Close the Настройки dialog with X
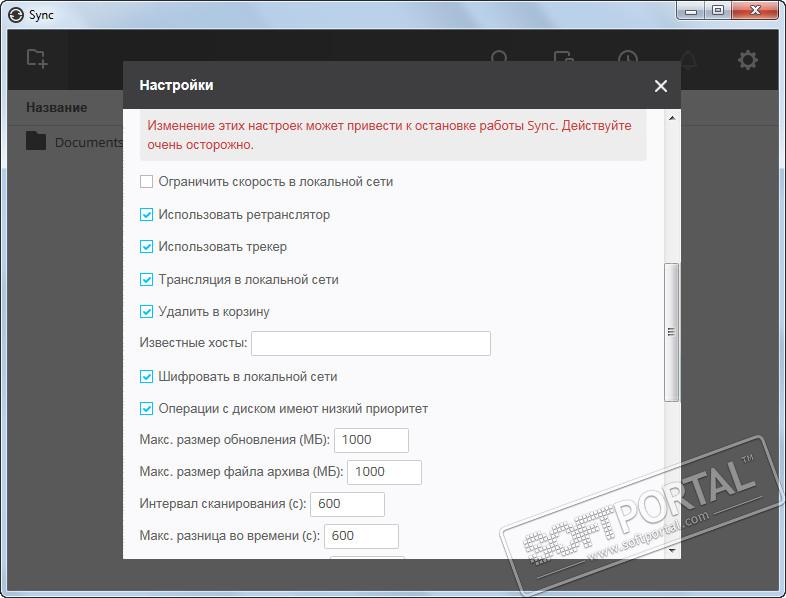This screenshot has width=786, height=598. (x=661, y=86)
